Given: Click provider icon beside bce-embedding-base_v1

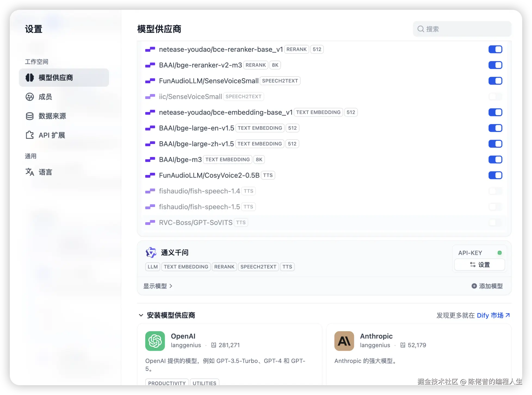Looking at the screenshot, I should (150, 112).
